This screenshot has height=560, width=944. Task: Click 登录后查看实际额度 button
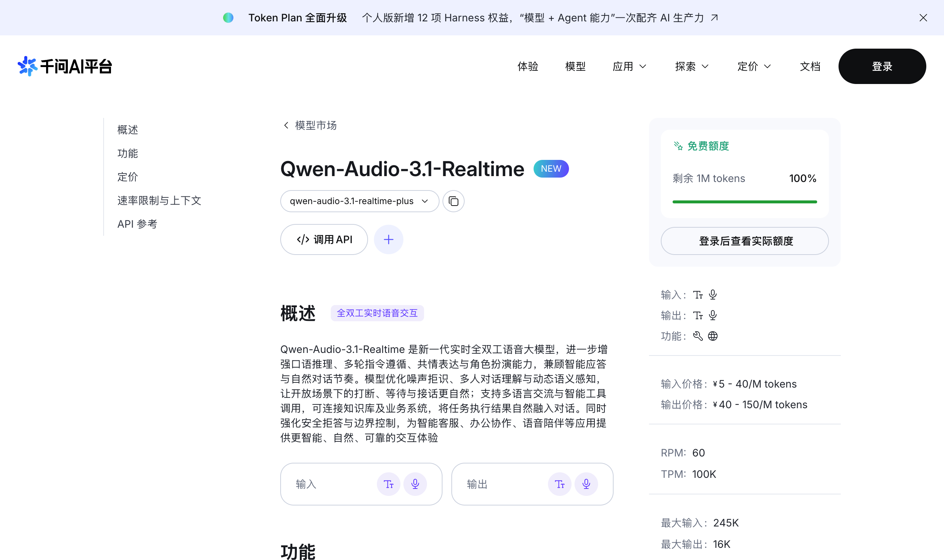tap(745, 241)
